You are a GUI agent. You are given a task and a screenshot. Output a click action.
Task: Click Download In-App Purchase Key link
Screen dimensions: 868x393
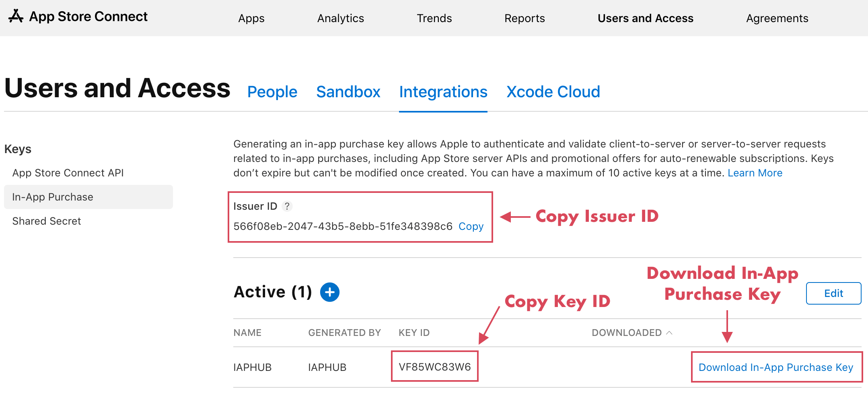click(776, 367)
